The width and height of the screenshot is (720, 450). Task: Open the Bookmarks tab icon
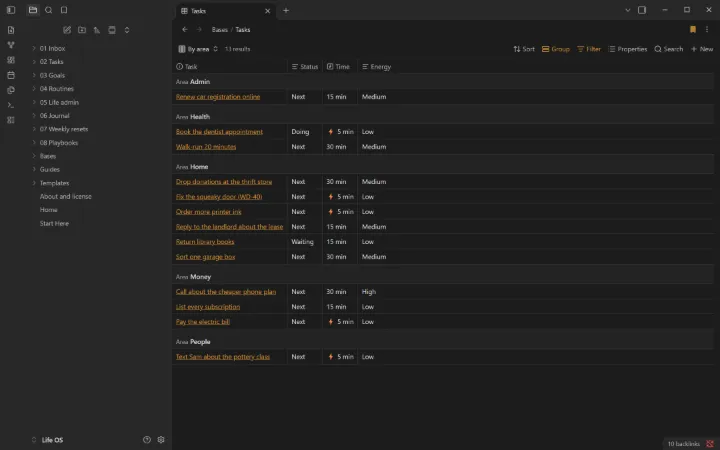64,10
